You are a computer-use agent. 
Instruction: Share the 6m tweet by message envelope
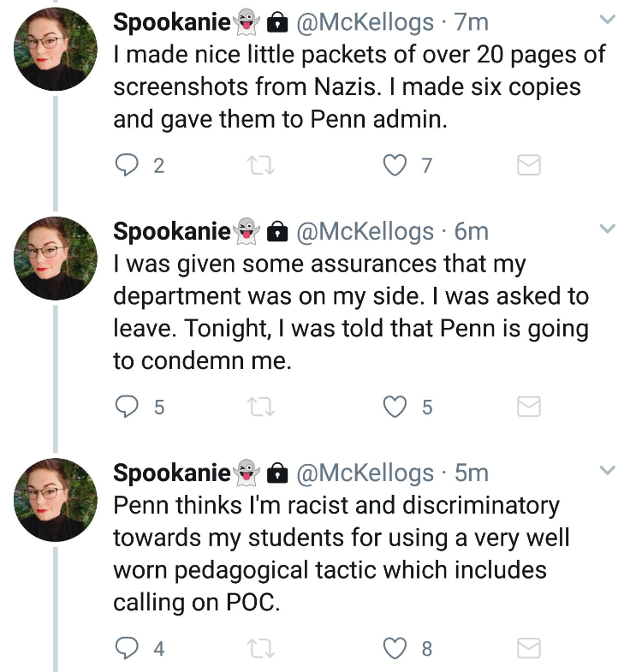tap(529, 407)
